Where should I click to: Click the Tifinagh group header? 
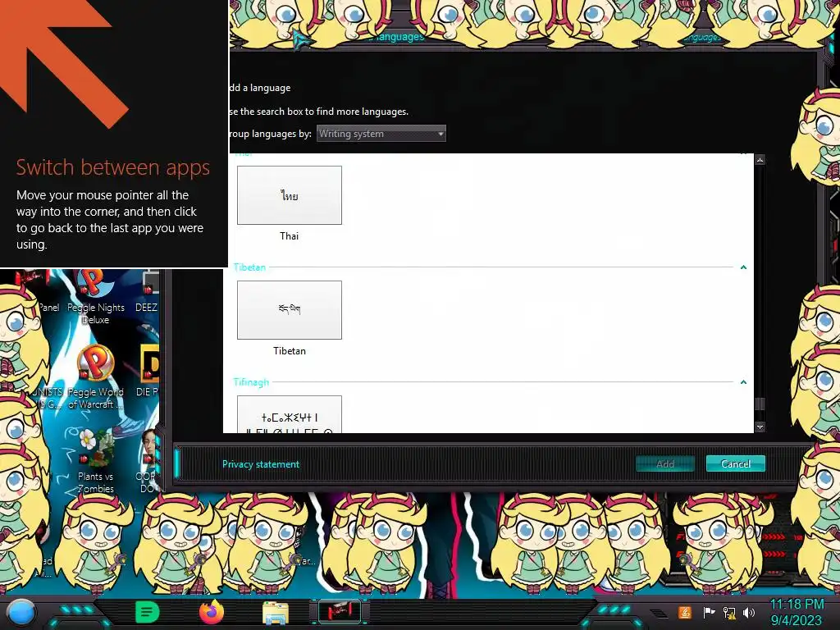pos(251,382)
